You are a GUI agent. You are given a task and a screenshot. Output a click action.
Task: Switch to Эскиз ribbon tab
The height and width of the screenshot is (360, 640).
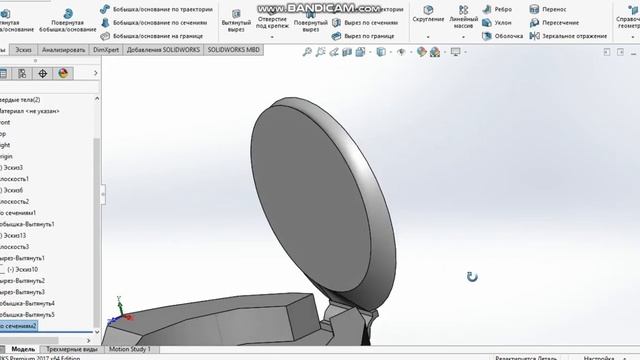point(23,50)
